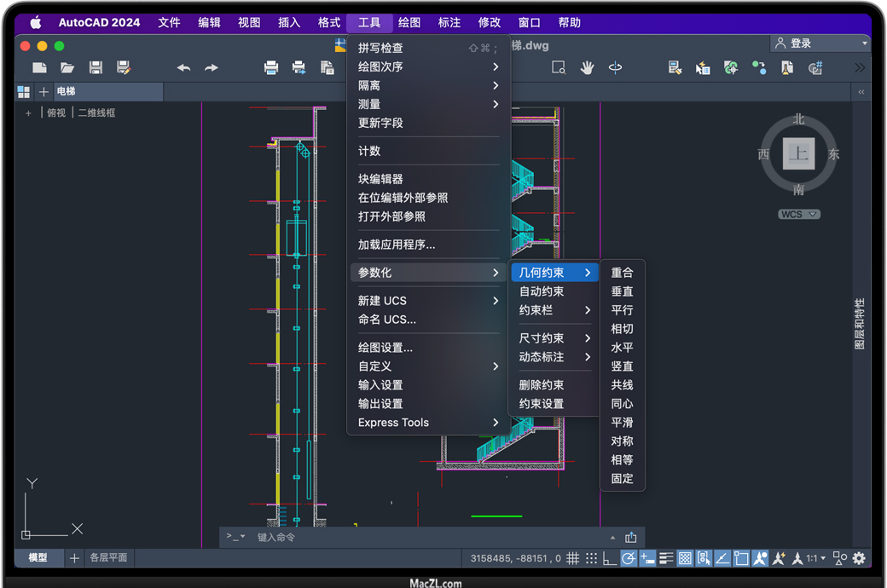Open the 1:1 annotation scale dropdown
The image size is (887, 588).
pos(816,558)
